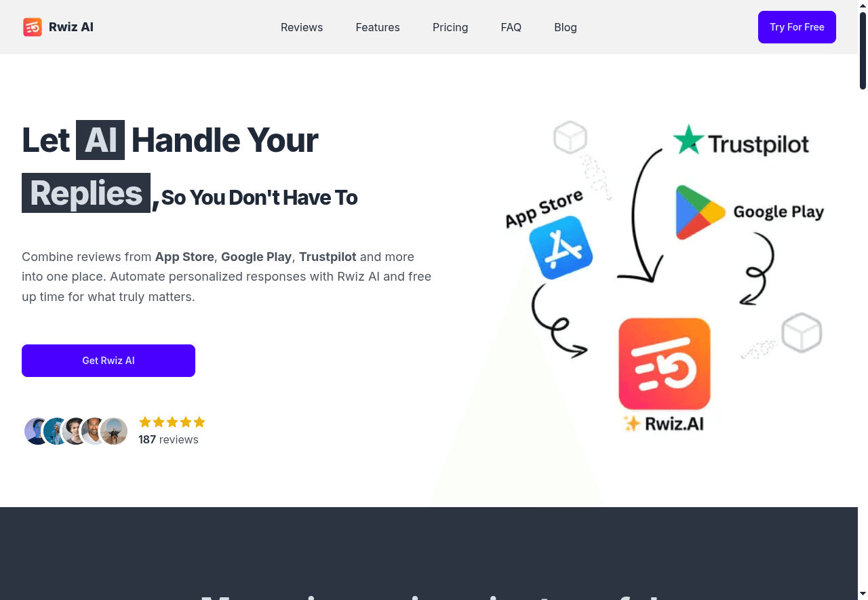Click the blue App Store icon

pos(560,247)
